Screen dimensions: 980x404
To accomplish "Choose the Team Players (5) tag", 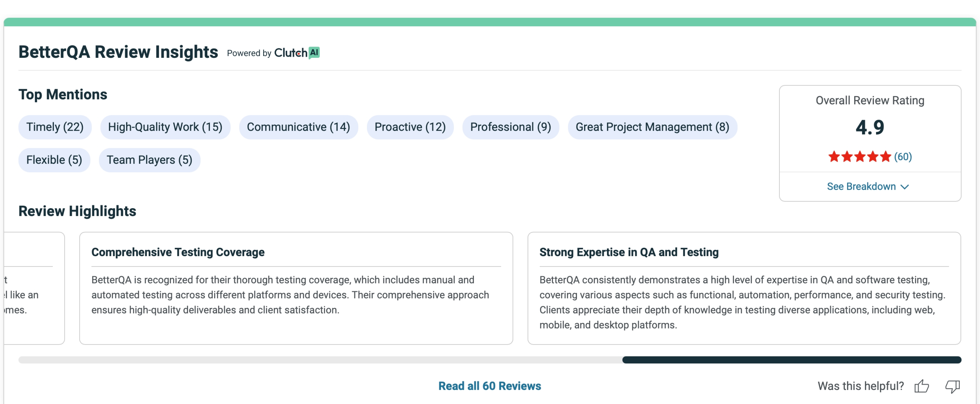I will click(x=149, y=160).
